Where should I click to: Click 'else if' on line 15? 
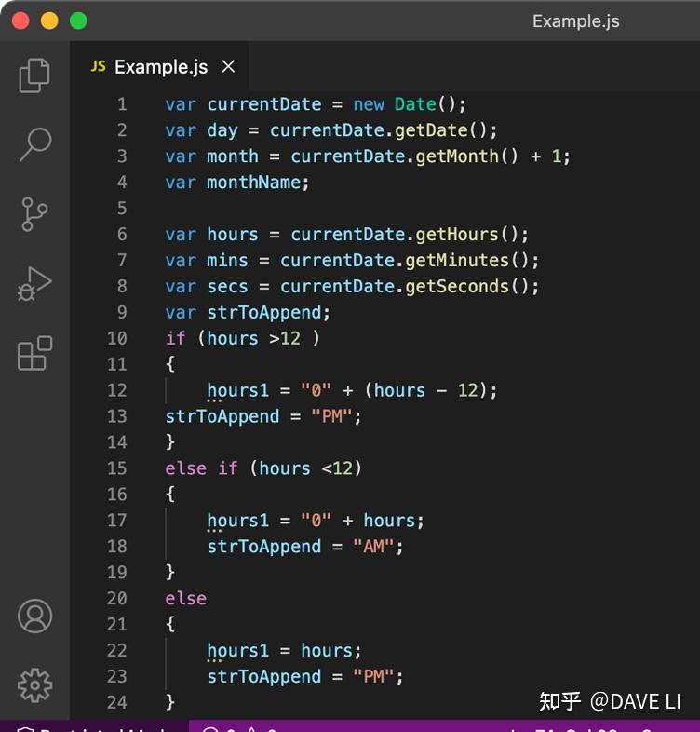(201, 468)
